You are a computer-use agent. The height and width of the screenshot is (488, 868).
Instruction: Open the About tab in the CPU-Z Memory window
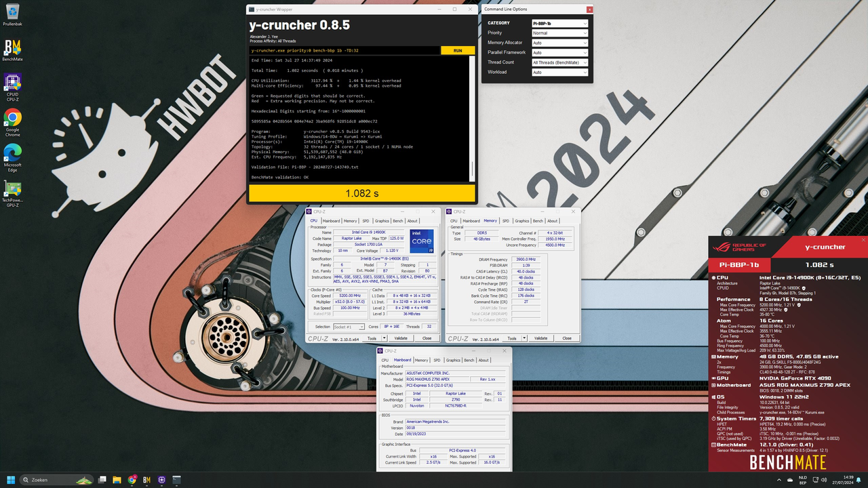553,221
